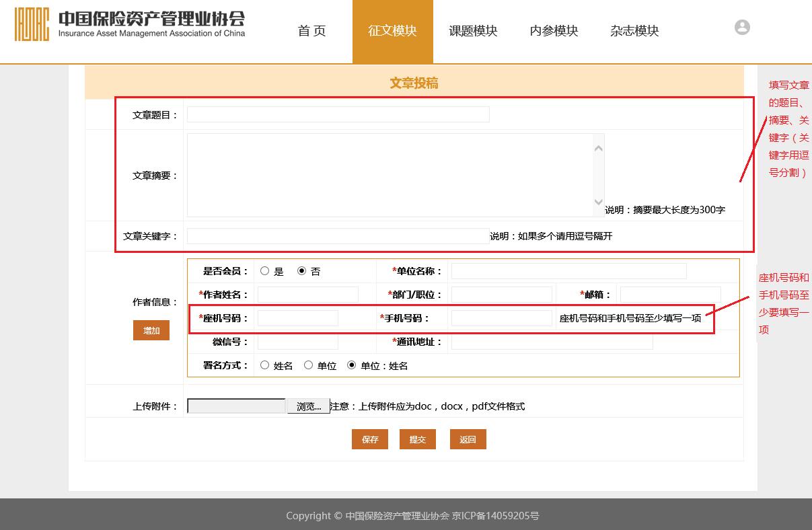Open the 首页 navigation tab

311,31
